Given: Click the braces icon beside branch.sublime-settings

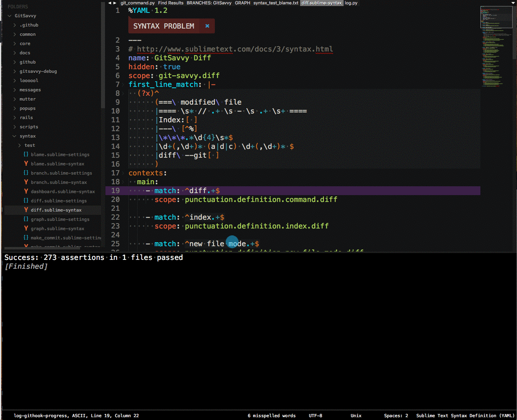Looking at the screenshot, I should click(x=26, y=173).
